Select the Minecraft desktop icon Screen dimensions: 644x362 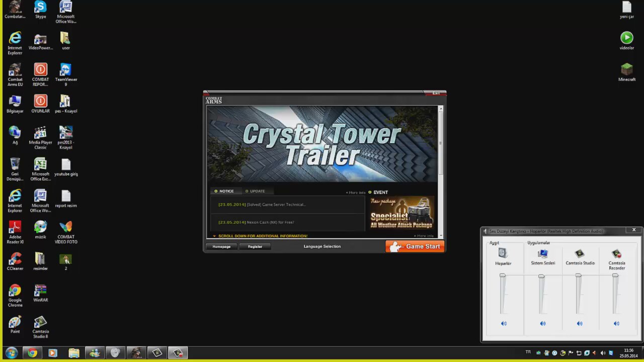(626, 73)
